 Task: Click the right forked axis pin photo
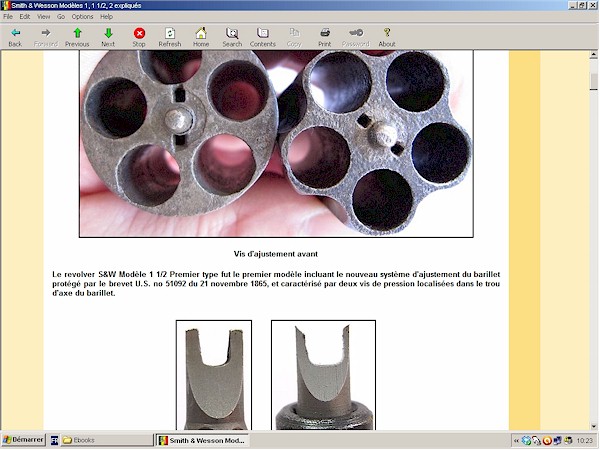pos(323,375)
